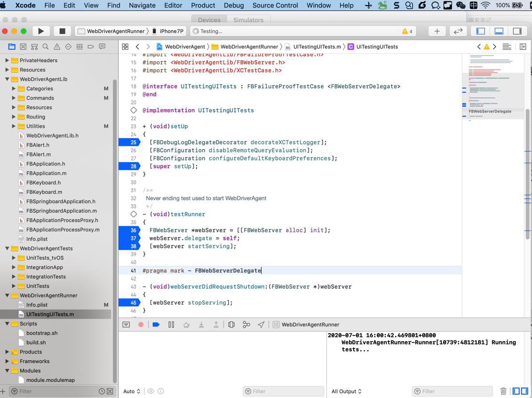
Task: Toggle the Debug area panel button in toolbar
Action: [x=499, y=31]
